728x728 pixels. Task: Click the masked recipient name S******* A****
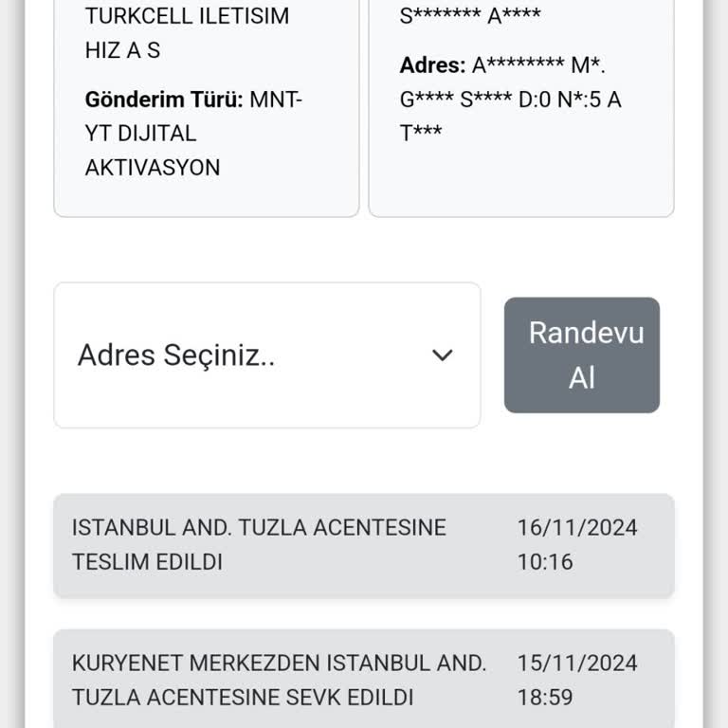(470, 16)
